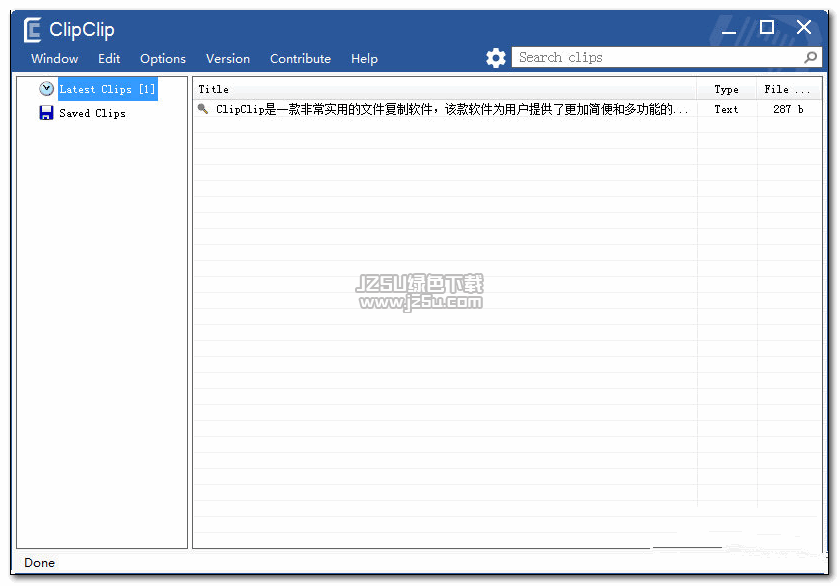Open the Help menu
The image size is (840, 586).
coord(364,58)
